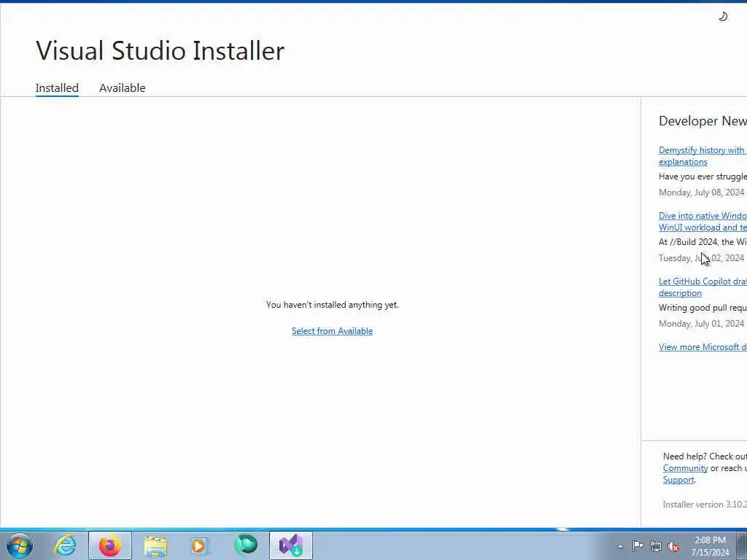The height and width of the screenshot is (560, 747).
Task: Open the Community help link
Action: (685, 468)
